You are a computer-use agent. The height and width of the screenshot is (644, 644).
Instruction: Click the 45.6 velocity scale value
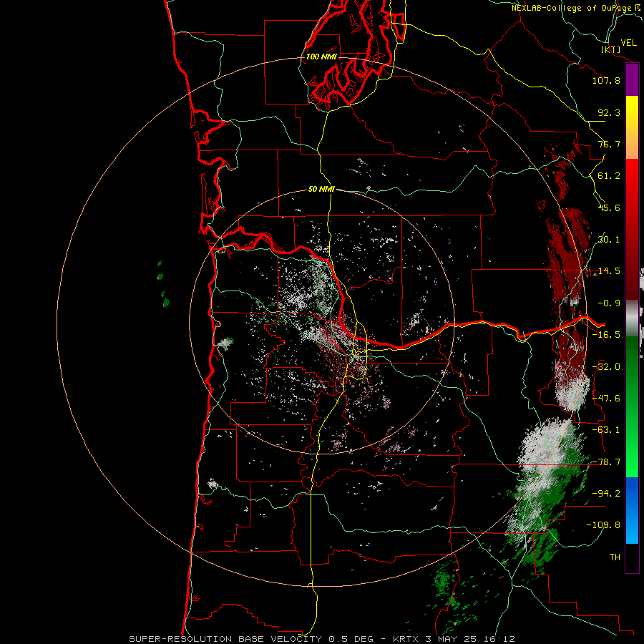pyautogui.click(x=609, y=208)
